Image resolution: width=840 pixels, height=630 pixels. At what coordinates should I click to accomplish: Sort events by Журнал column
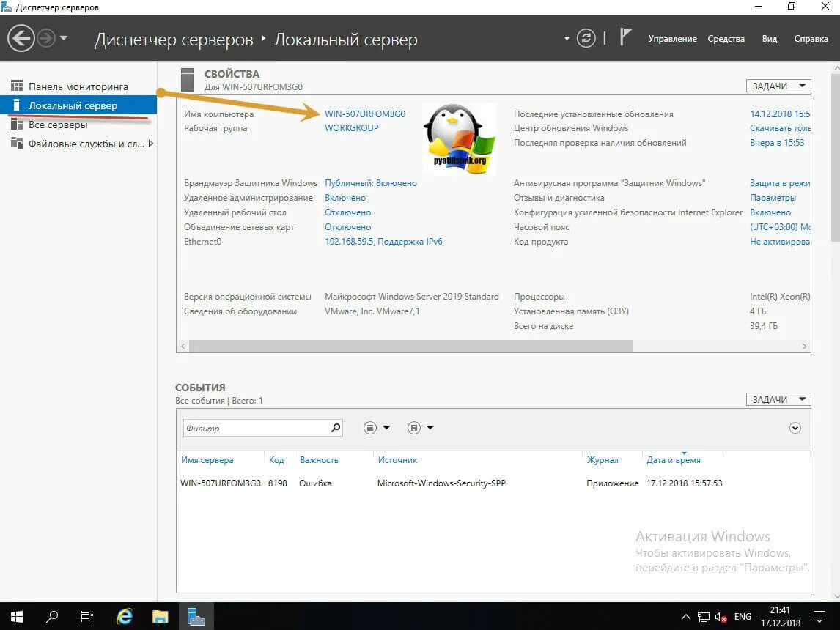(x=602, y=460)
